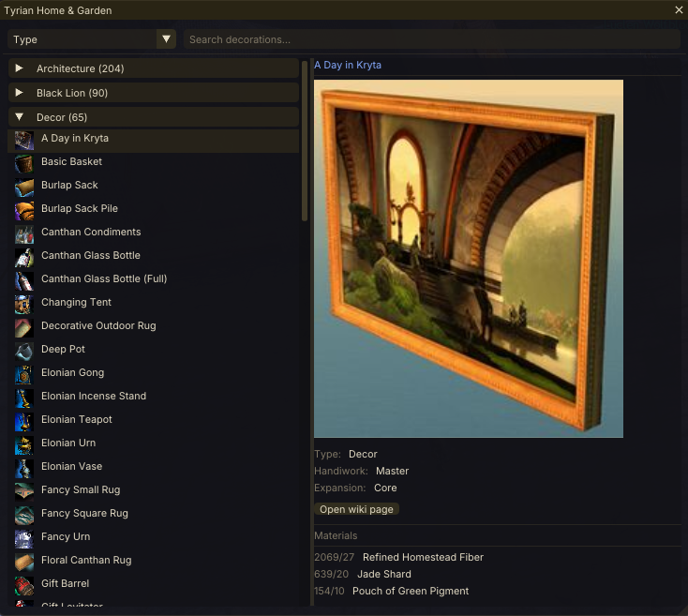Click the decoration list scrollbar
Image resolution: width=688 pixels, height=616 pixels.
pyautogui.click(x=305, y=142)
